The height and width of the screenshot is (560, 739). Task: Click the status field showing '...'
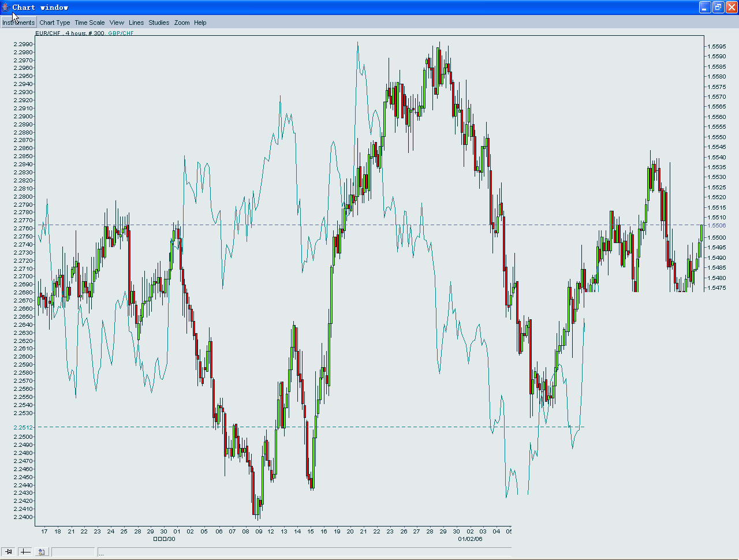[x=304, y=552]
